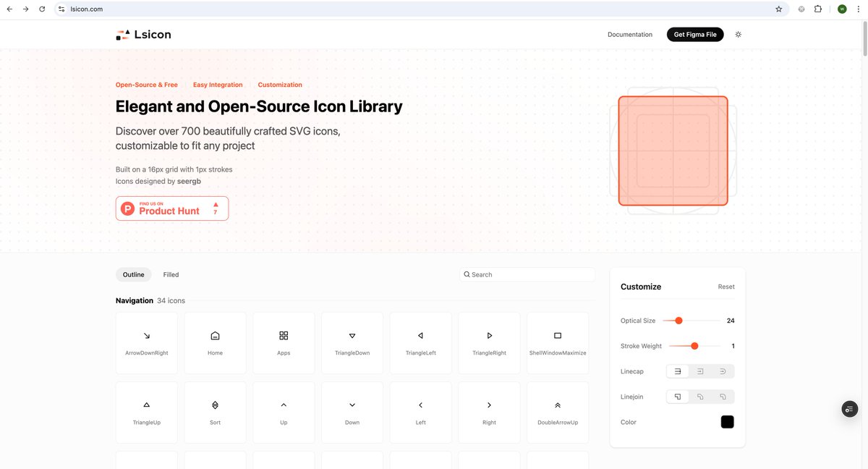Reload the page
This screenshot has width=868, height=469.
(x=42, y=9)
